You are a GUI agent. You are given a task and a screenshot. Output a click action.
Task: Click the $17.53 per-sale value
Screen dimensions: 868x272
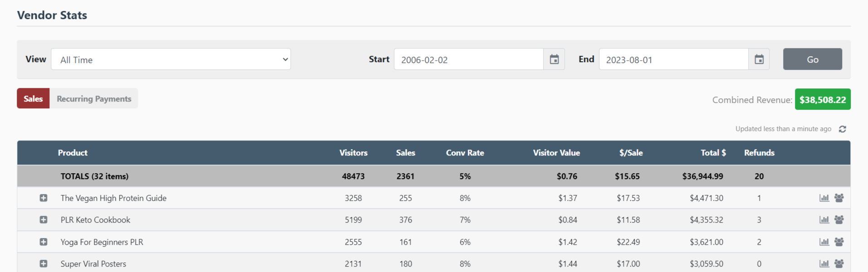(628, 198)
